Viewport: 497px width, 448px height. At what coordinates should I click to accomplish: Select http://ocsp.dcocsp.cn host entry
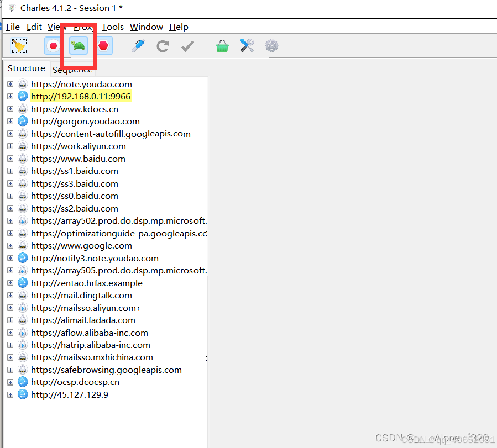[75, 382]
